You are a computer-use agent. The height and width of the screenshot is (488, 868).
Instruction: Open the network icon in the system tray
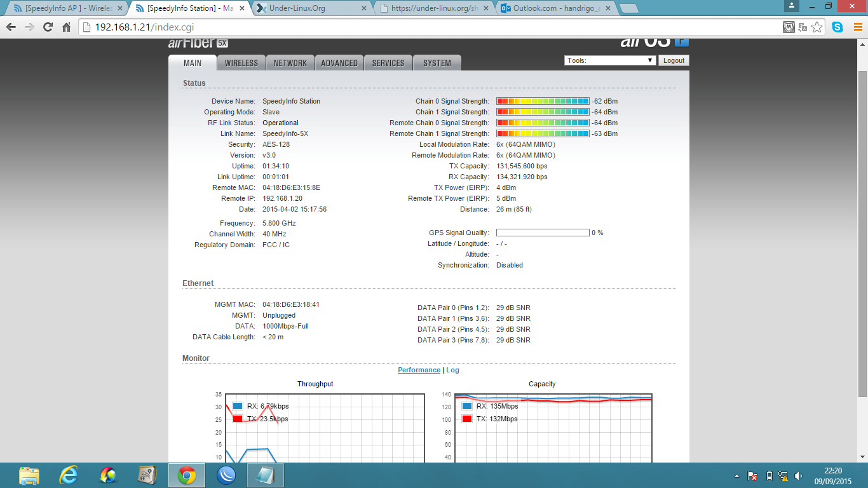783,476
